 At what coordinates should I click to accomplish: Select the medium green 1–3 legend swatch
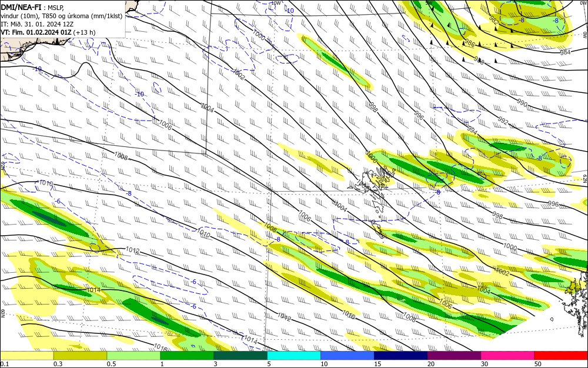[x=187, y=356]
